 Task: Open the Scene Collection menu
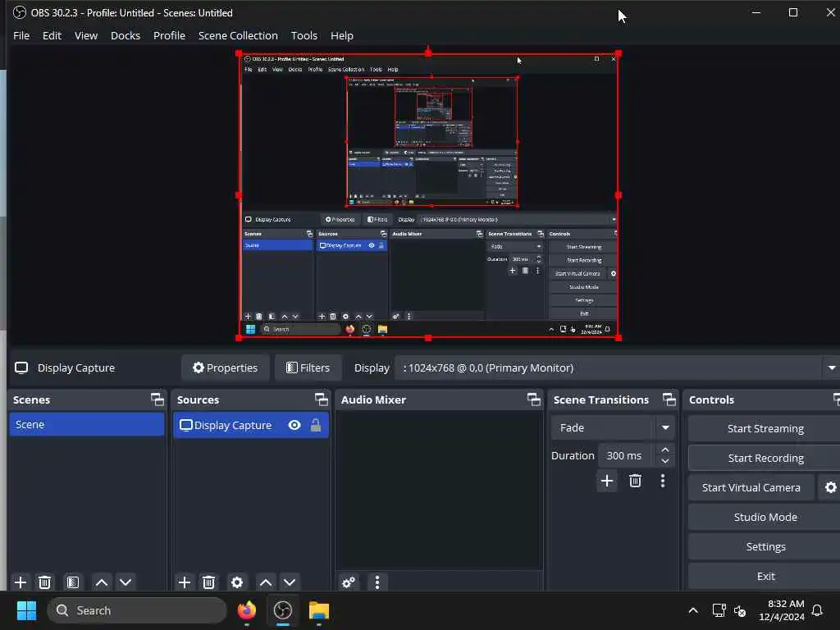click(238, 35)
